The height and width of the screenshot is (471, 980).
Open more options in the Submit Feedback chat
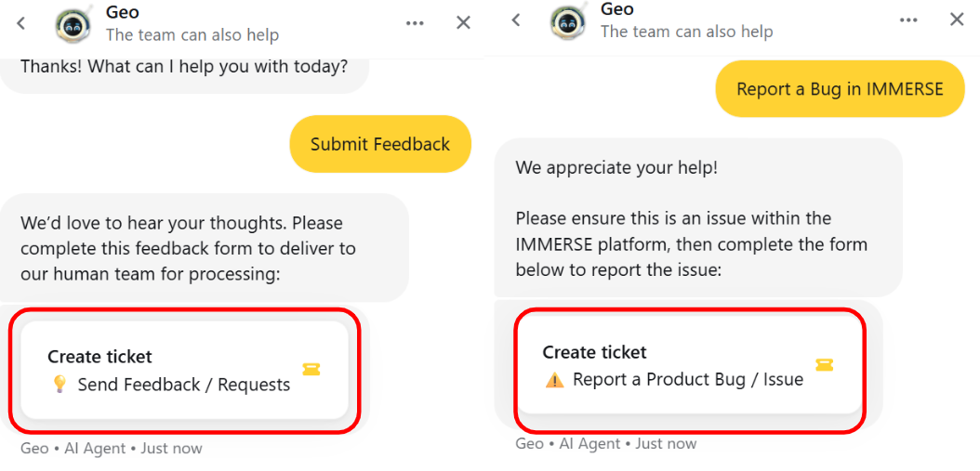pyautogui.click(x=415, y=23)
